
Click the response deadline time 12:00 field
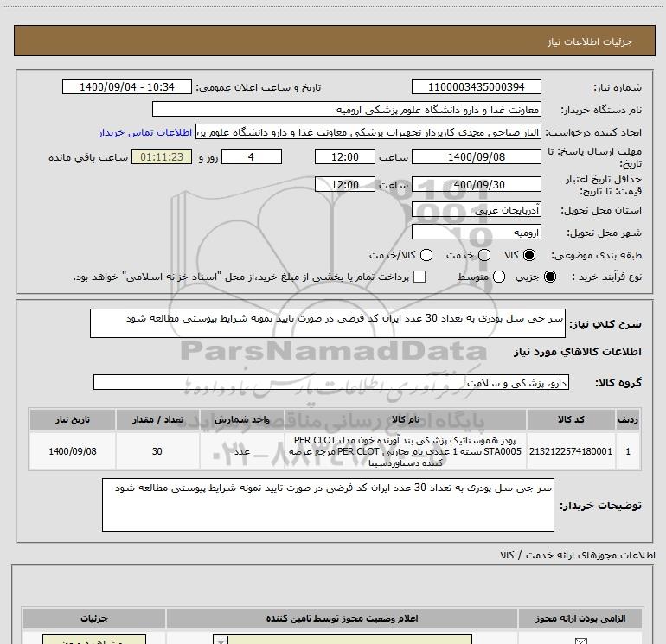click(x=345, y=156)
